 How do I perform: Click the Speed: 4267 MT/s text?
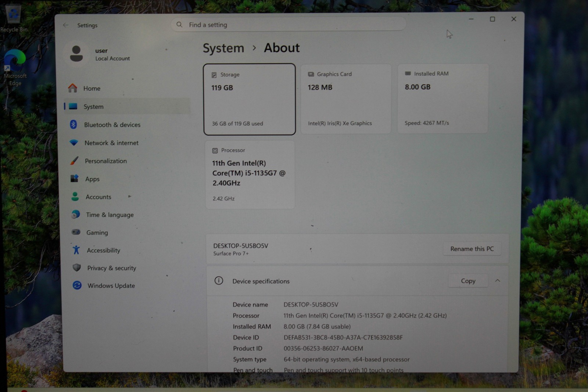(427, 123)
